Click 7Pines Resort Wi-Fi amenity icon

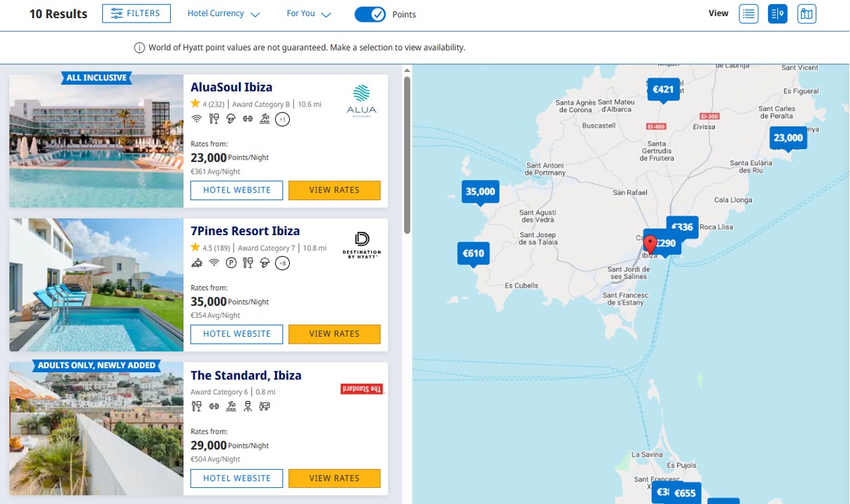click(214, 263)
